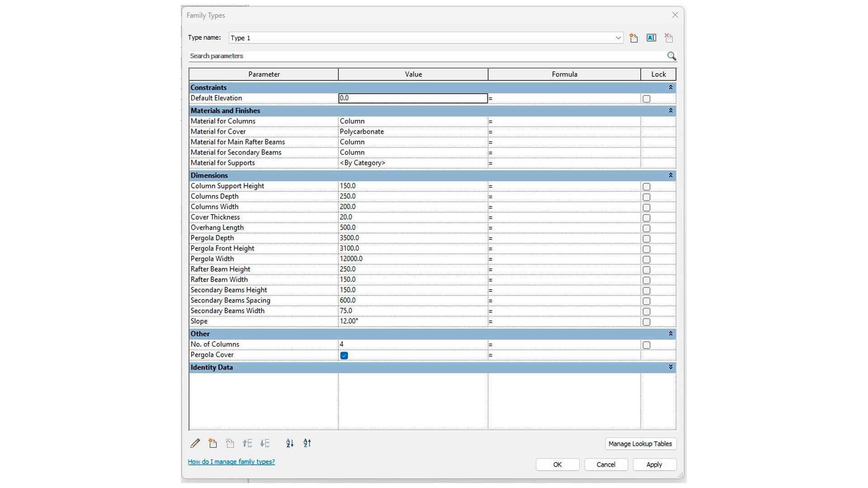Lock the Columns Depth parameter
Viewport: 868px width, 488px height.
pyautogui.click(x=646, y=197)
